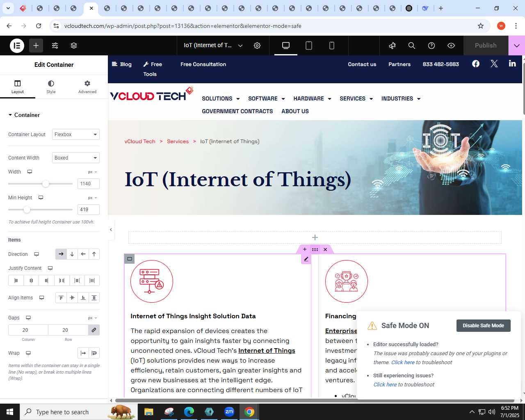Click the Publish button
This screenshot has height=420, width=525.
(486, 46)
